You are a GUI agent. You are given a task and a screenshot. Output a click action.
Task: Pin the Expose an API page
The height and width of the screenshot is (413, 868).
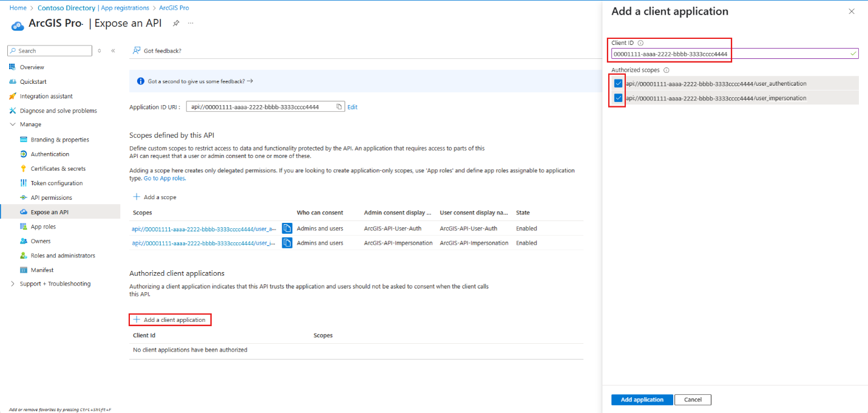point(176,23)
